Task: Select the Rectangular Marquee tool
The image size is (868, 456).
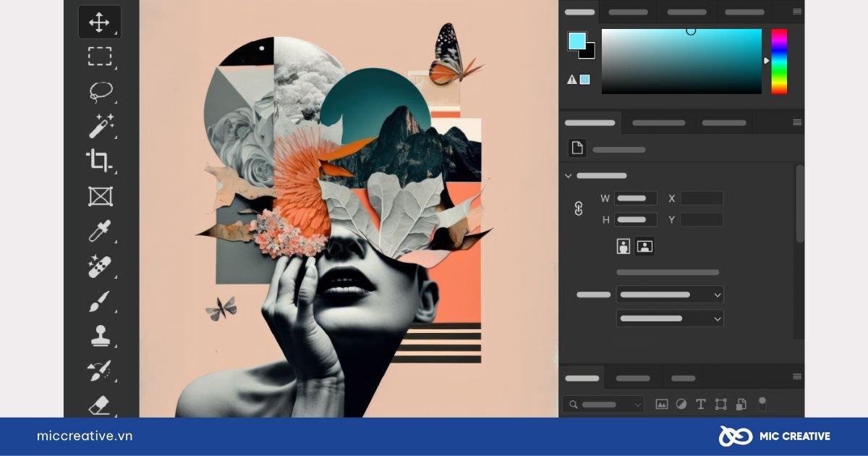Action: 100,56
